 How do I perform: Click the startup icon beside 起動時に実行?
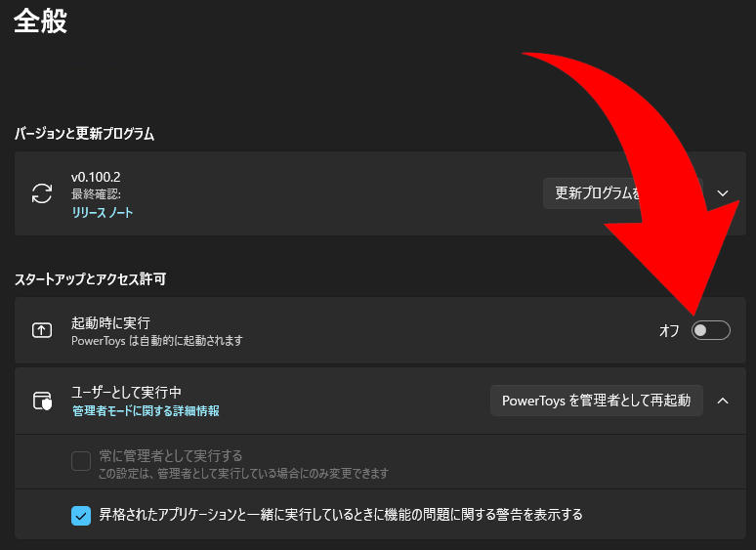[42, 330]
